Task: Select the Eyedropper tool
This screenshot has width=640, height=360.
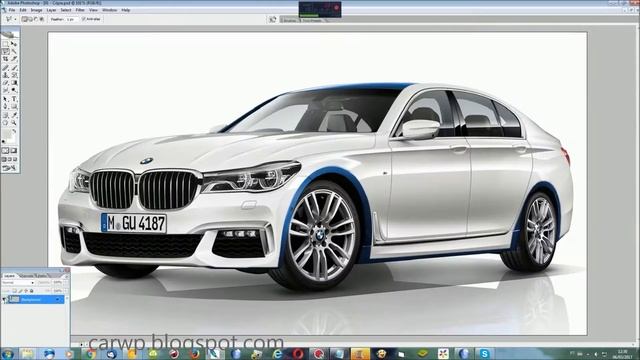Action: pyautogui.click(x=14, y=115)
